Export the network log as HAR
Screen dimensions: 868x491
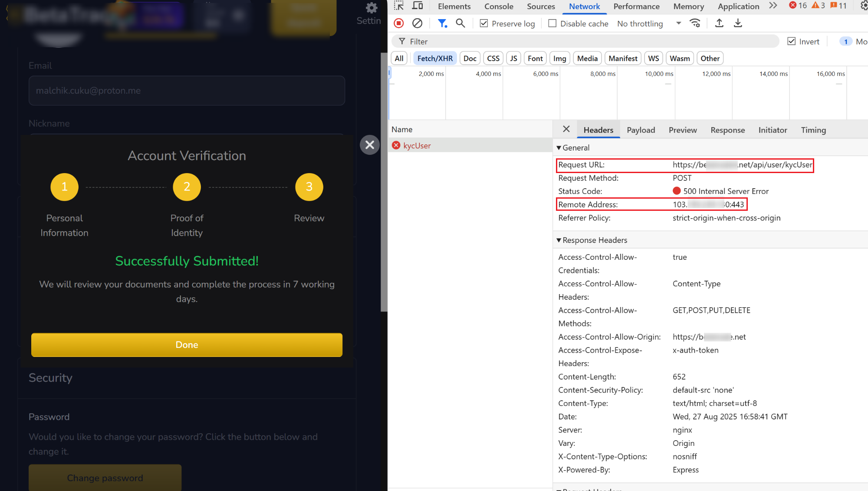pos(737,23)
